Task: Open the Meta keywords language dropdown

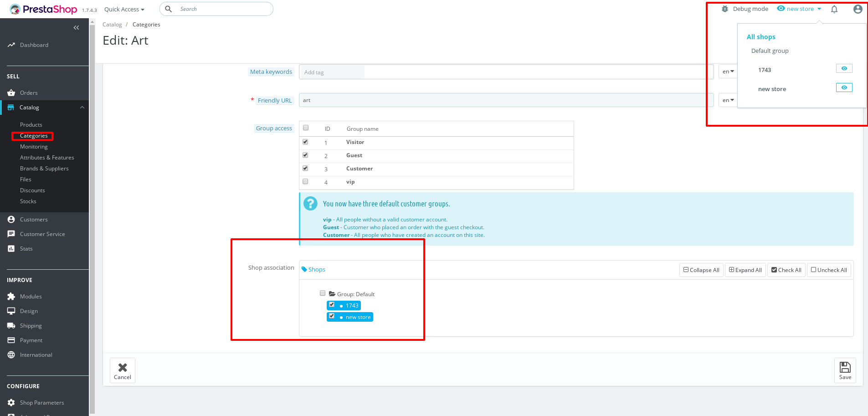Action: pyautogui.click(x=728, y=72)
